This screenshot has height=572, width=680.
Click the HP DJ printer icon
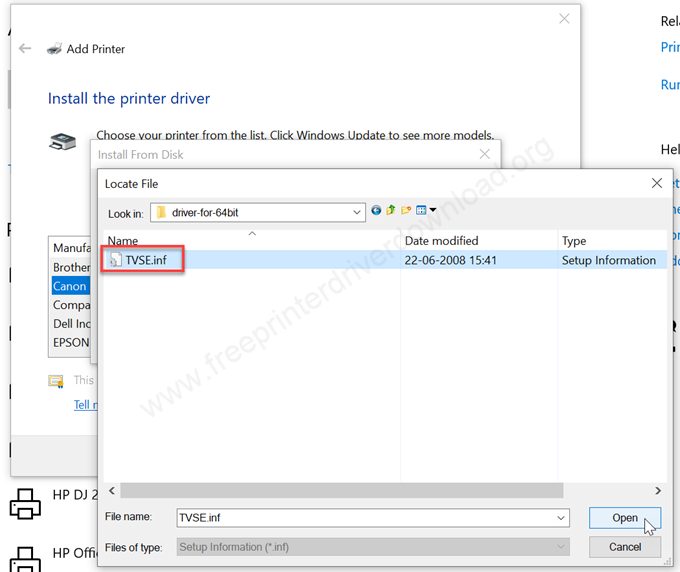coord(25,503)
